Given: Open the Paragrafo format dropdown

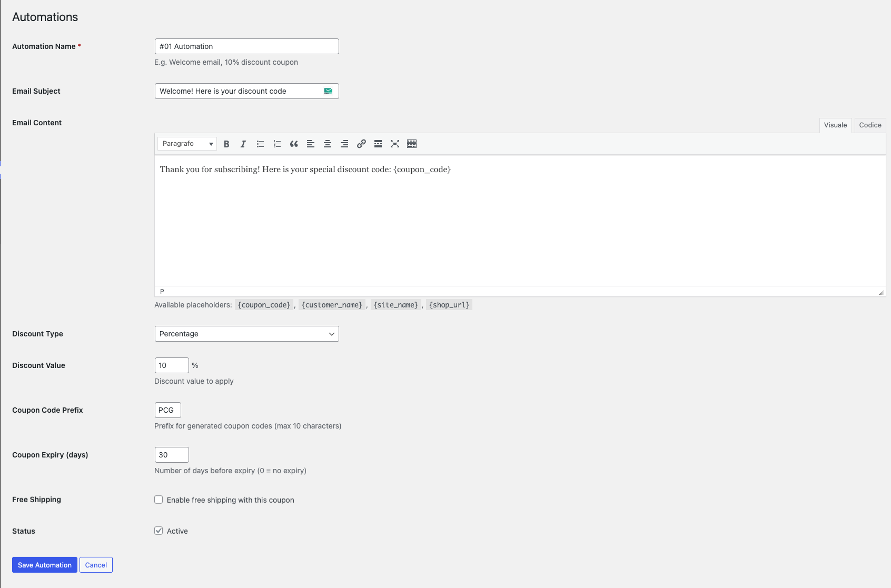Looking at the screenshot, I should [186, 144].
